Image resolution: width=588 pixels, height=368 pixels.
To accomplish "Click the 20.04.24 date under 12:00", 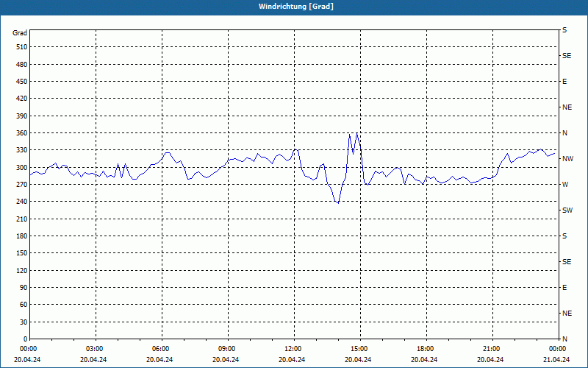I will coord(292,360).
